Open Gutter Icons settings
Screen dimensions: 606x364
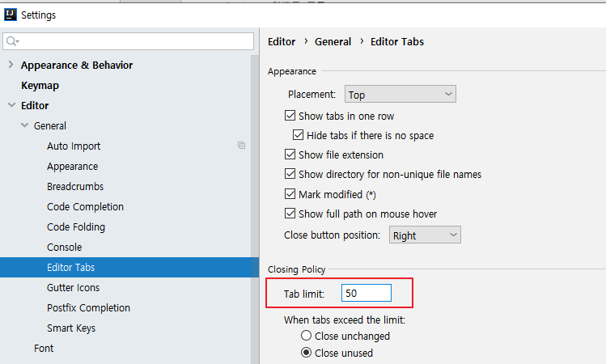coord(73,288)
